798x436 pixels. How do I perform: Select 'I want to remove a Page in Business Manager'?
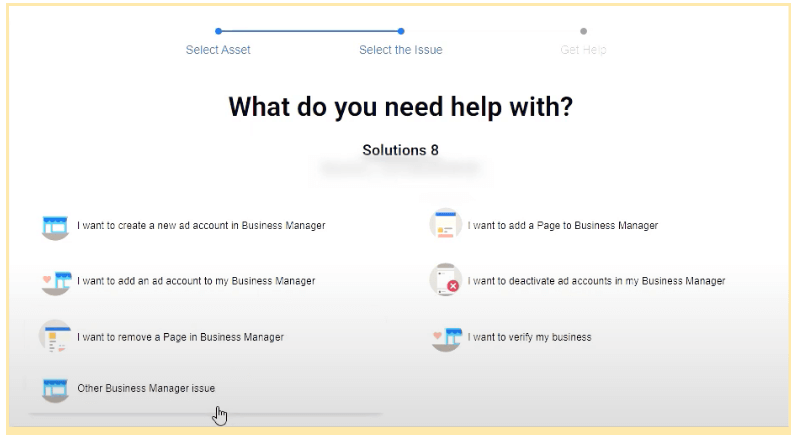(180, 337)
